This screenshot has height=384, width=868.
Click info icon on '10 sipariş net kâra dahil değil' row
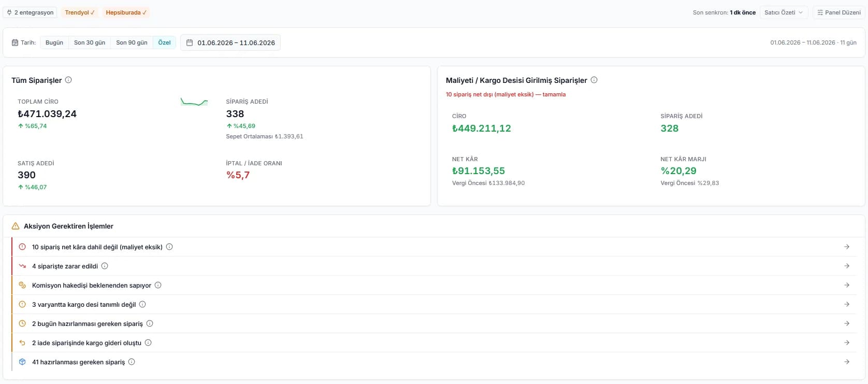click(169, 247)
